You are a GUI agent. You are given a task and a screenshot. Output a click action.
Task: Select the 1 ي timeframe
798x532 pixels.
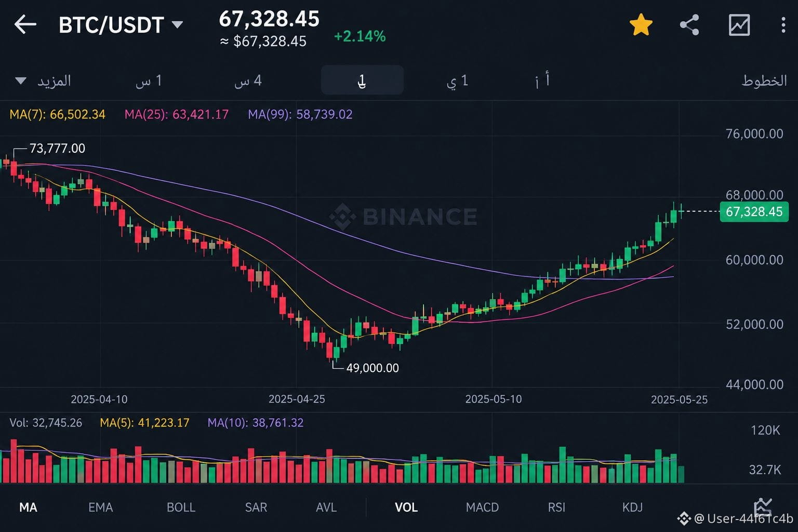(x=457, y=81)
